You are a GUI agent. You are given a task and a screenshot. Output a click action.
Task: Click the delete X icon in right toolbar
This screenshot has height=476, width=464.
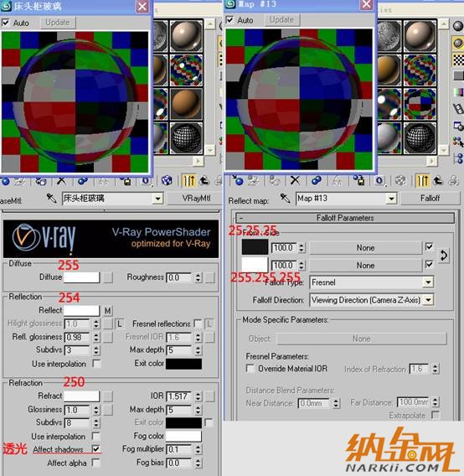click(x=295, y=181)
